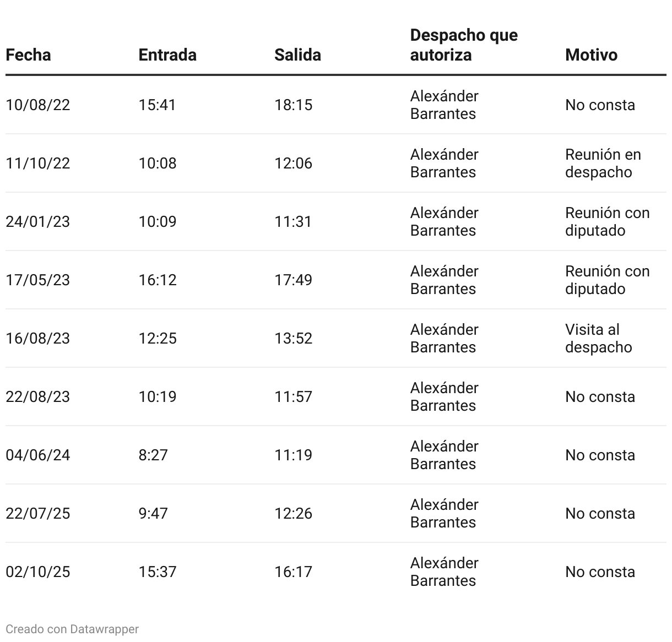Open the Creado con Datawrapper link
Screen dimensions: 672x642
[72, 629]
